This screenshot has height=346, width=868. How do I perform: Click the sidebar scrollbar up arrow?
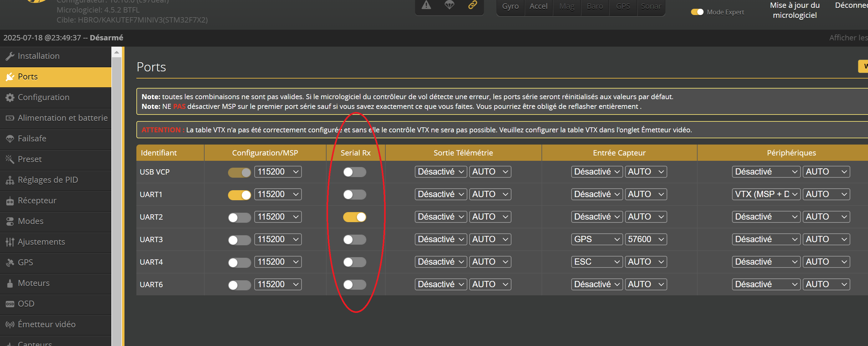(117, 52)
